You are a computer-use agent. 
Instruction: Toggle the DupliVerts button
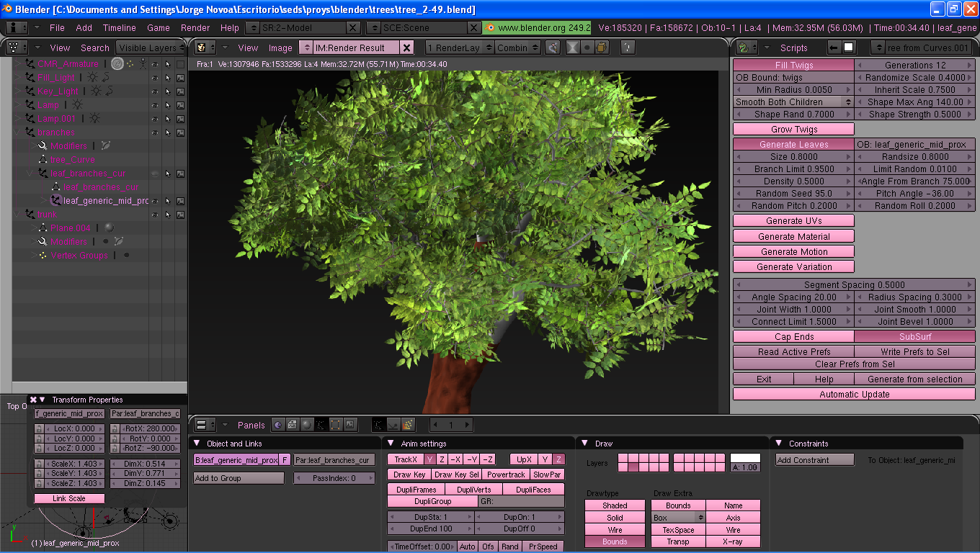tap(473, 490)
